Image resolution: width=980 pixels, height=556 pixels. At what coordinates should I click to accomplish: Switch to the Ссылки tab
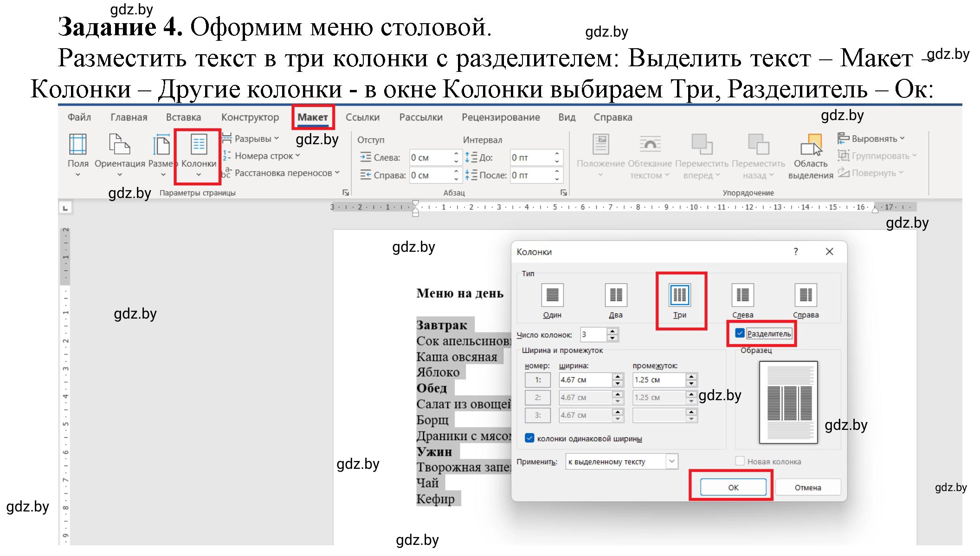[x=362, y=117]
